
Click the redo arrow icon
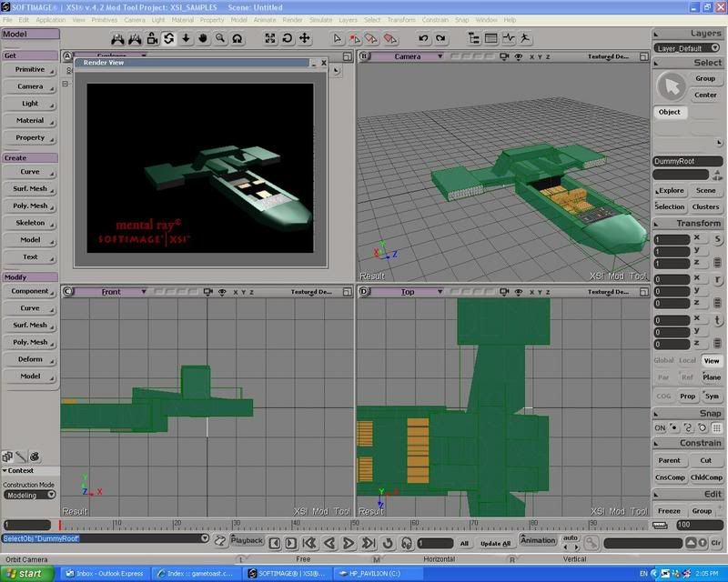coord(440,38)
